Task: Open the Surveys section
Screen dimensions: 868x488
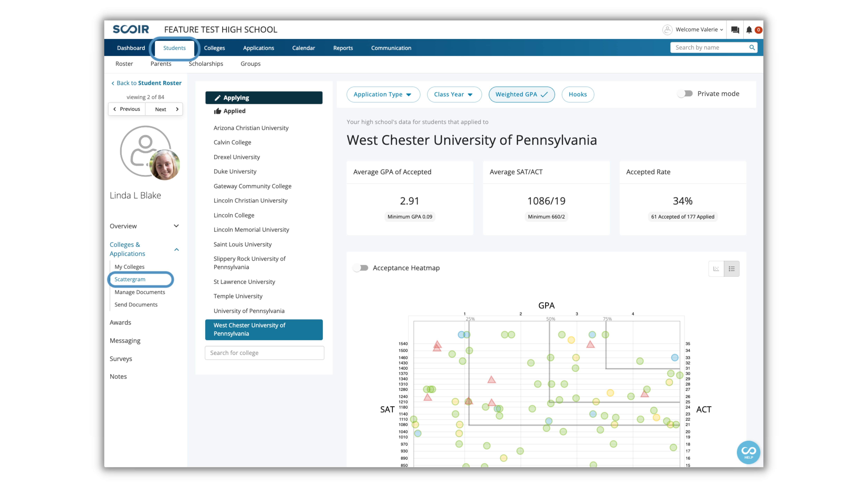Action: coord(121,359)
